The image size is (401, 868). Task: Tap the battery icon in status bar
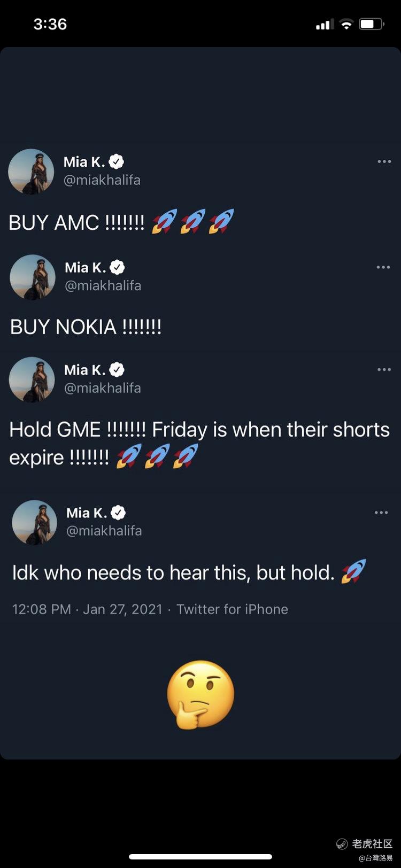pos(372,24)
